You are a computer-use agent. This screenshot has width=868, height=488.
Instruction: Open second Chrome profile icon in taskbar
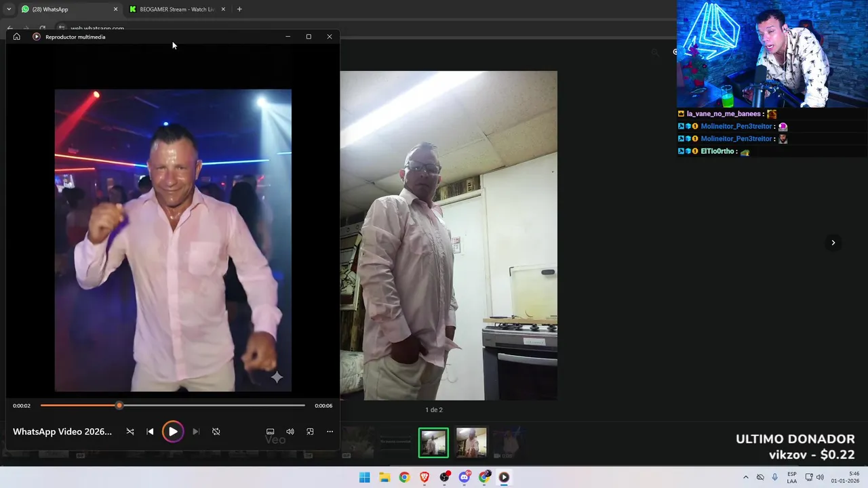[484, 477]
